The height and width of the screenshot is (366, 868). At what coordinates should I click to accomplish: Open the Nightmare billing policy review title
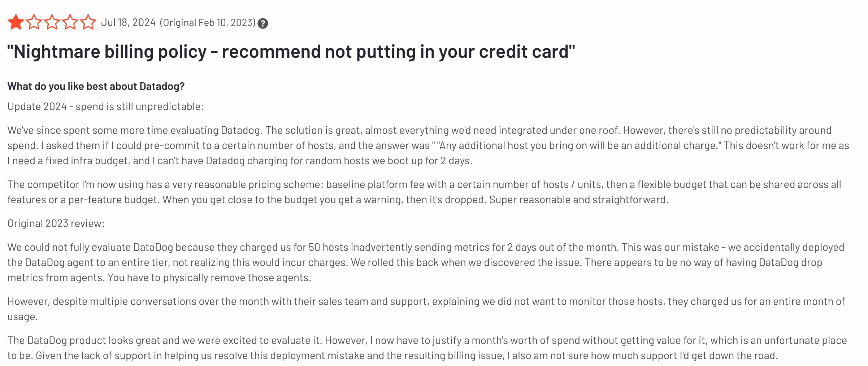click(291, 52)
